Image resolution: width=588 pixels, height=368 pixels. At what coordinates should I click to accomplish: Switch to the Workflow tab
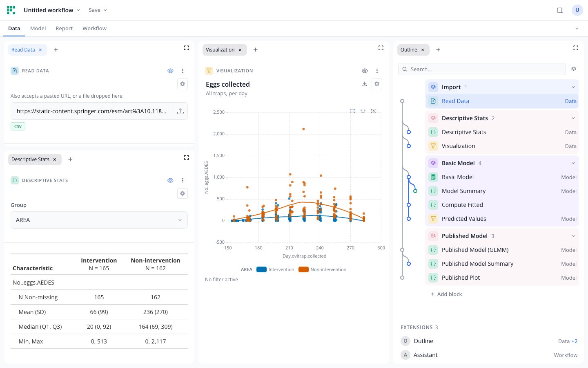pos(94,29)
